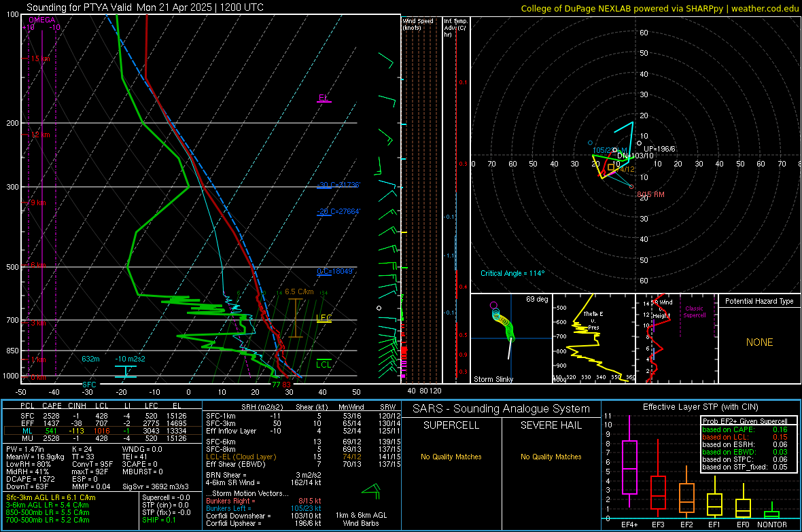Select the UP=196/6 hodograph label

point(659,149)
